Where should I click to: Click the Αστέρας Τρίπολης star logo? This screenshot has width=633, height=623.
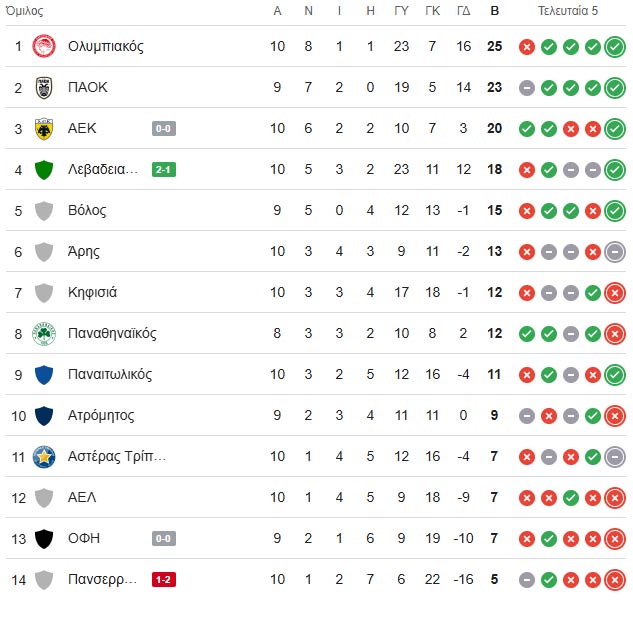(x=44, y=456)
